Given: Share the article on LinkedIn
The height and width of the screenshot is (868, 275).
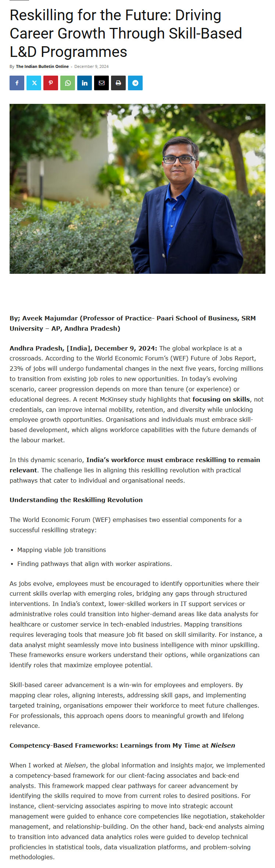Looking at the screenshot, I should (85, 83).
